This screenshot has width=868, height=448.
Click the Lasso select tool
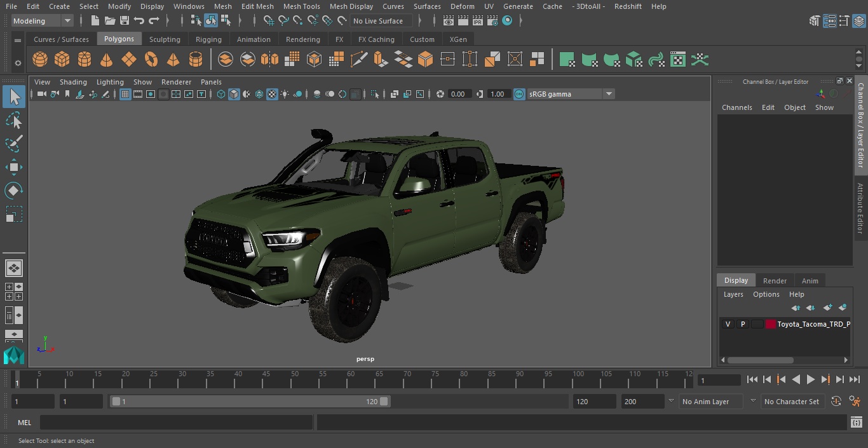pos(14,121)
